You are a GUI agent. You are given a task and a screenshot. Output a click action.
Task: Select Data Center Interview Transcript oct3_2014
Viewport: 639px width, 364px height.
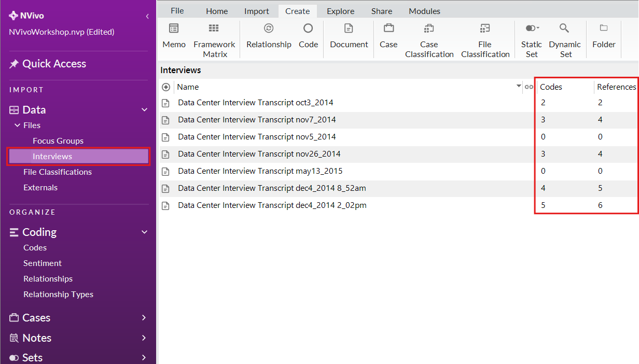(256, 103)
